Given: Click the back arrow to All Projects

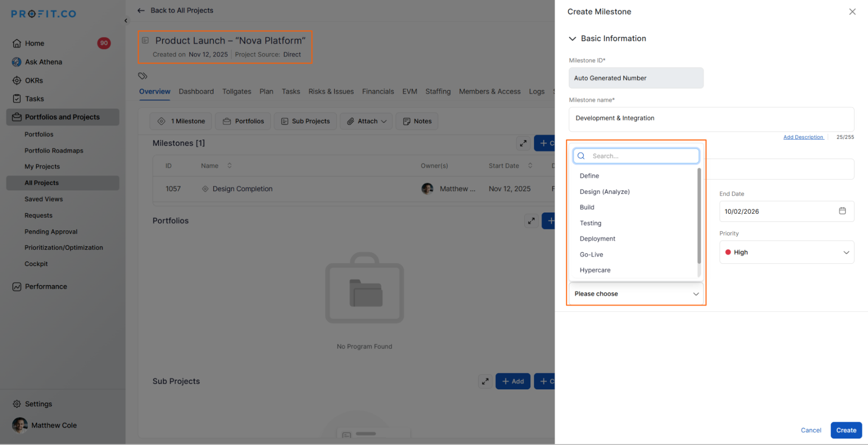Looking at the screenshot, I should [x=141, y=10].
